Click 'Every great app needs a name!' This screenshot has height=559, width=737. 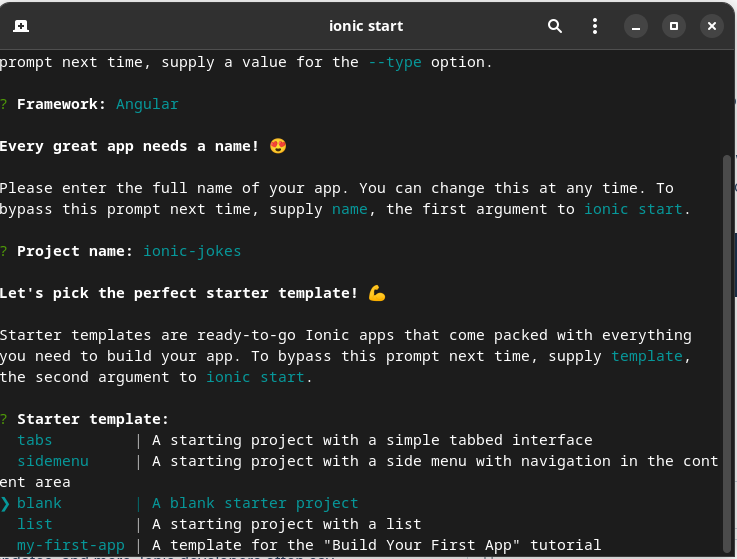pos(129,146)
